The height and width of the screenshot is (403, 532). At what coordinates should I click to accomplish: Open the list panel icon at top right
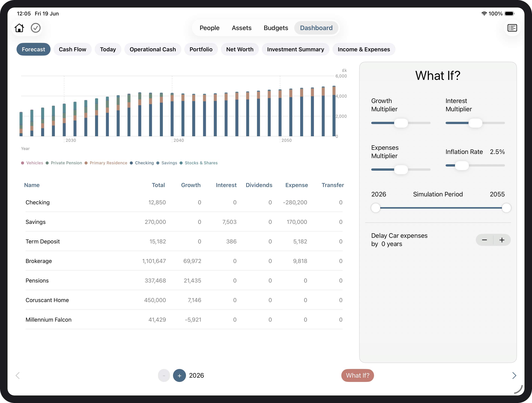(x=512, y=28)
